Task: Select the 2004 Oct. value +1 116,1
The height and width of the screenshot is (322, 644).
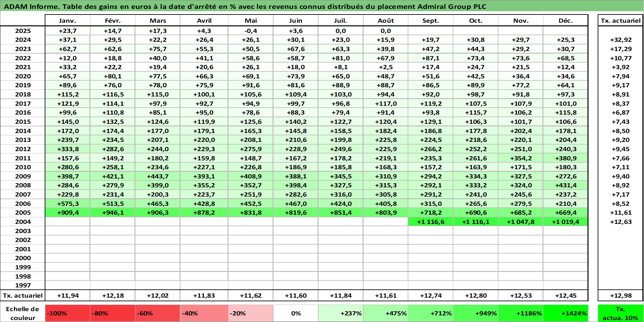Action: pos(476,222)
